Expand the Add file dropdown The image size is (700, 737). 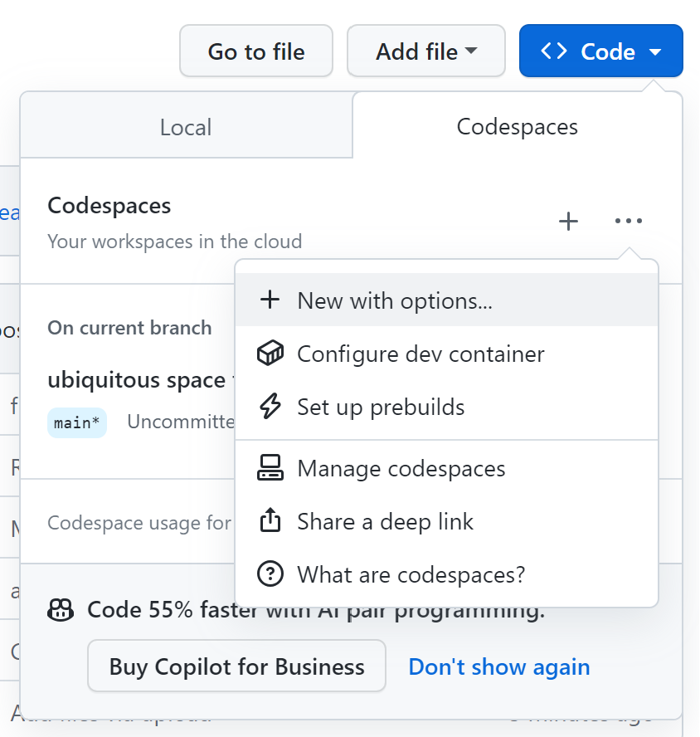426,51
